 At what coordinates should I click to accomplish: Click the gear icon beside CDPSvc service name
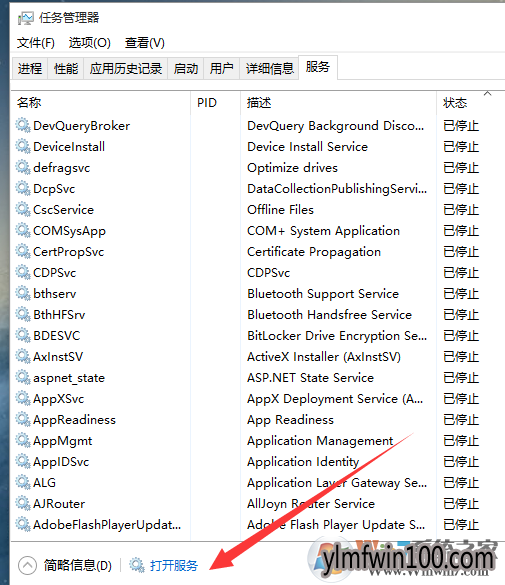23,272
